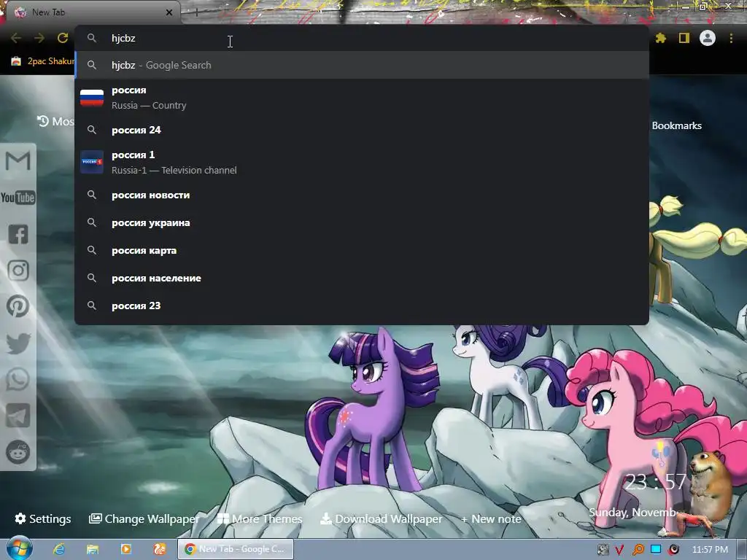This screenshot has width=747, height=560.
Task: Open Settings on the new tab page
Action: (x=43, y=518)
